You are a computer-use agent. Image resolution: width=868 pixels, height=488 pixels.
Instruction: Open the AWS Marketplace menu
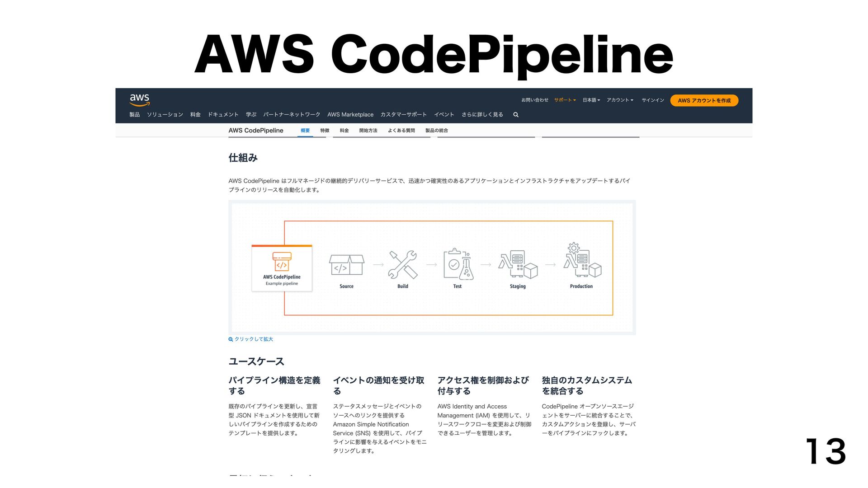pos(350,115)
